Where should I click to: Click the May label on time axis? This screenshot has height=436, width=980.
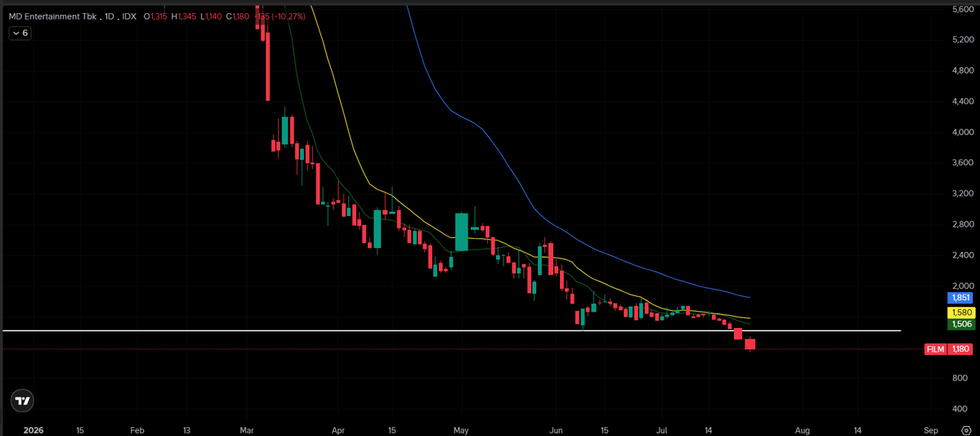[461, 430]
